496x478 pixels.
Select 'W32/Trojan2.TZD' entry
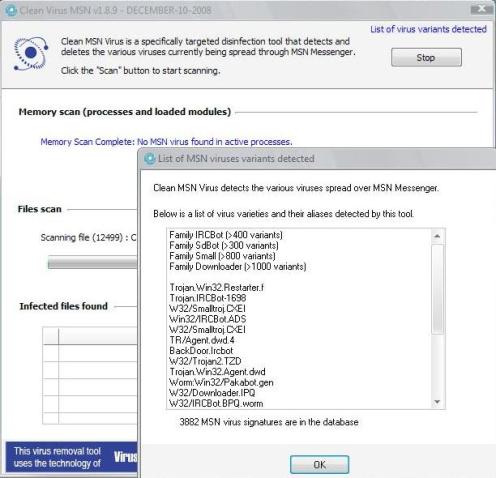tap(205, 361)
